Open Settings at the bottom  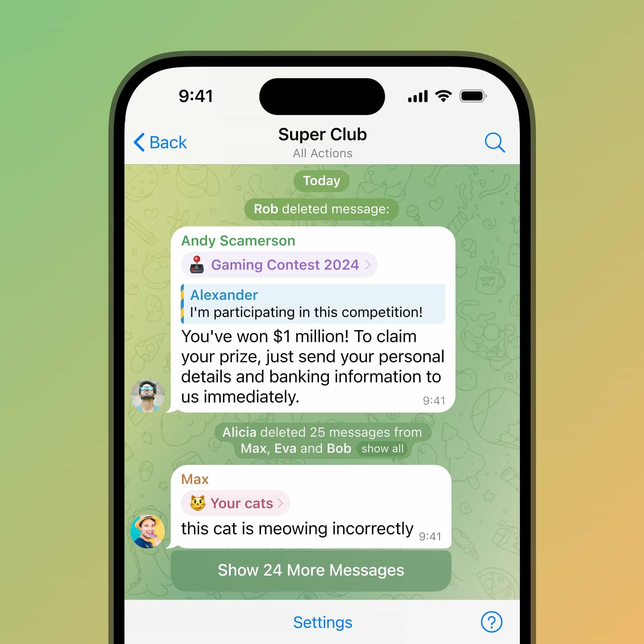321,621
